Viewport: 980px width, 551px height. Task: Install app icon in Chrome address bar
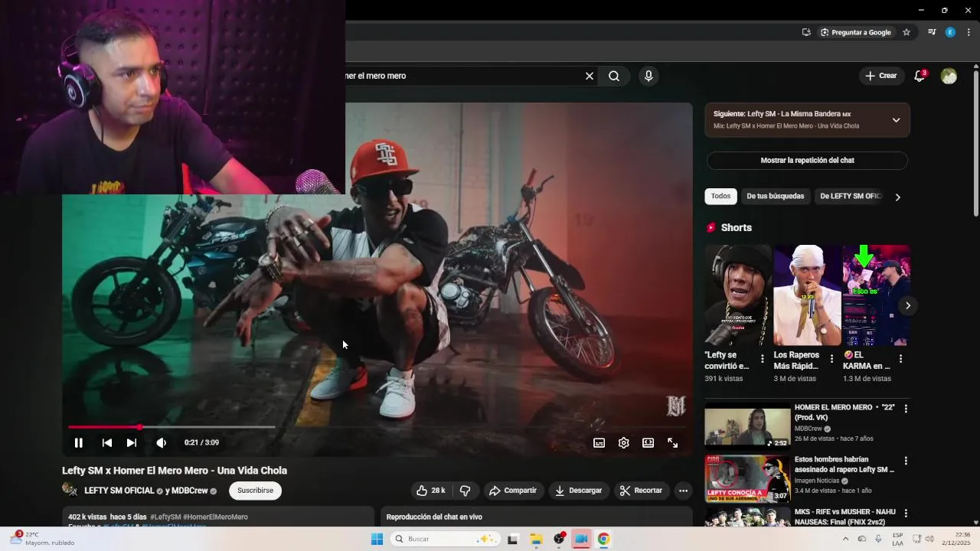pyautogui.click(x=806, y=32)
